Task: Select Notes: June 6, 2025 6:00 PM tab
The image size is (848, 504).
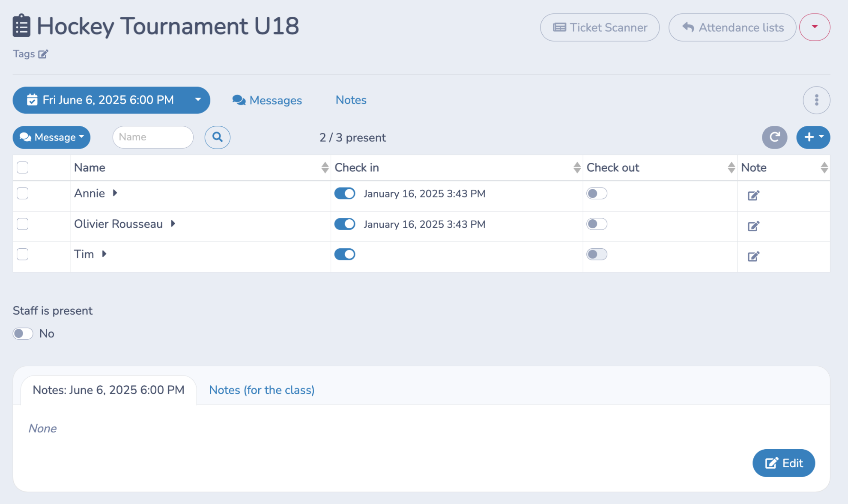Action: (108, 390)
